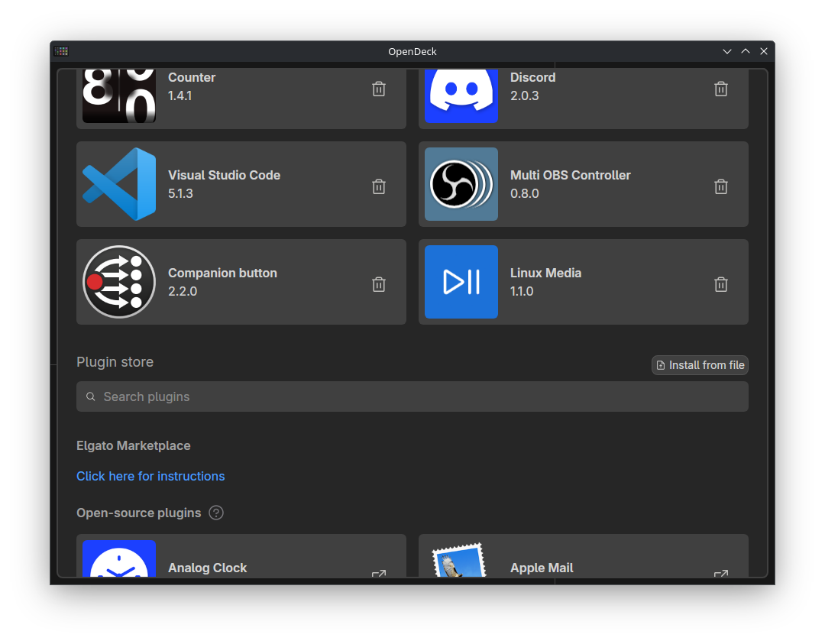825x644 pixels.
Task: Click the Linux Media title text
Action: point(545,273)
